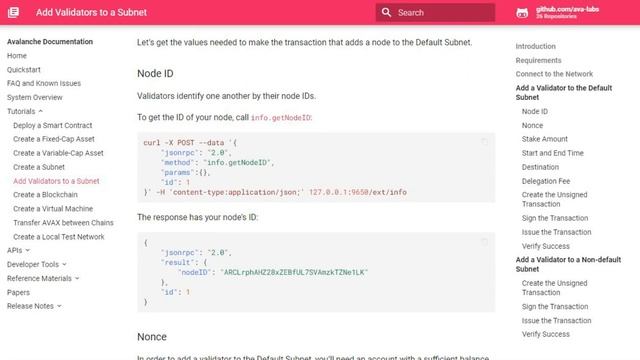Image resolution: width=640 pixels, height=360 pixels.
Task: Jump to Nonce in table of contents
Action: (532, 125)
